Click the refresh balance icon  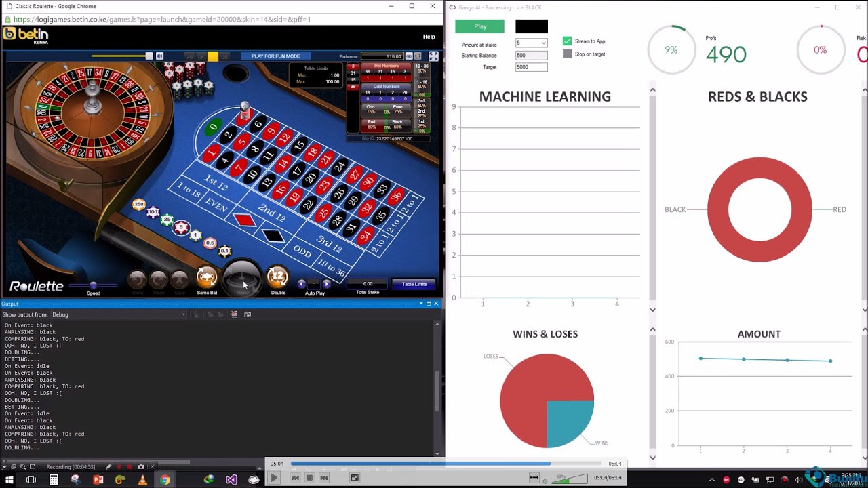(x=418, y=56)
